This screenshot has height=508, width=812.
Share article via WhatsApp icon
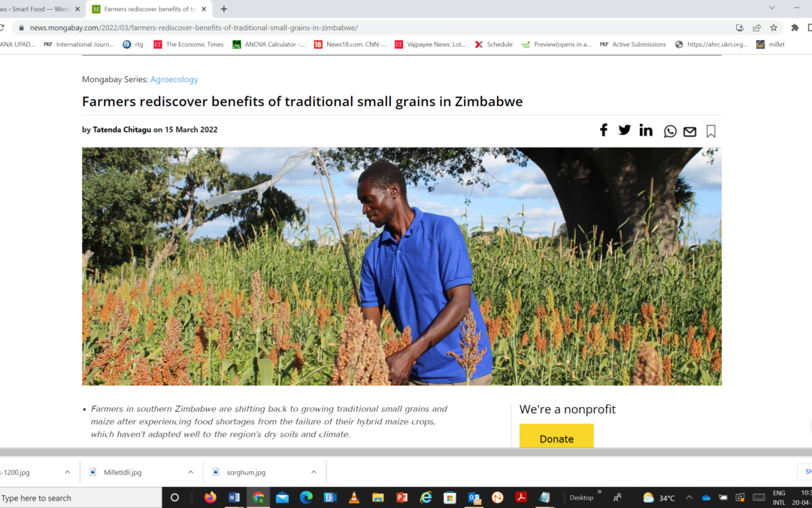click(670, 131)
